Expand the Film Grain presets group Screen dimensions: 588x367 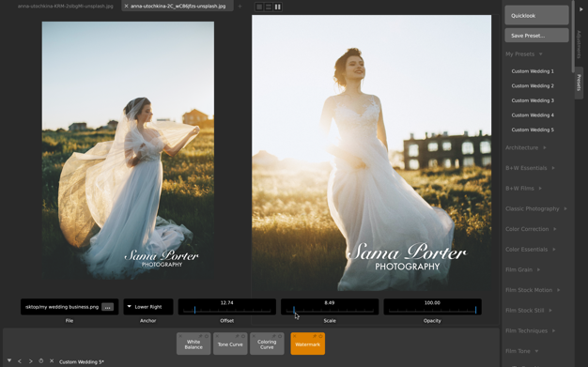523,269
